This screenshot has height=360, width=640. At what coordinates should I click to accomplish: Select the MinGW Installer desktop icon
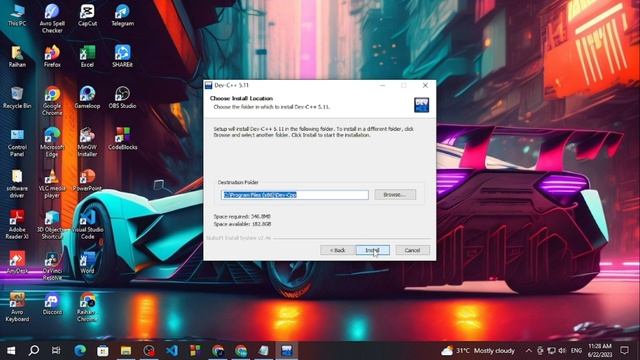click(87, 142)
